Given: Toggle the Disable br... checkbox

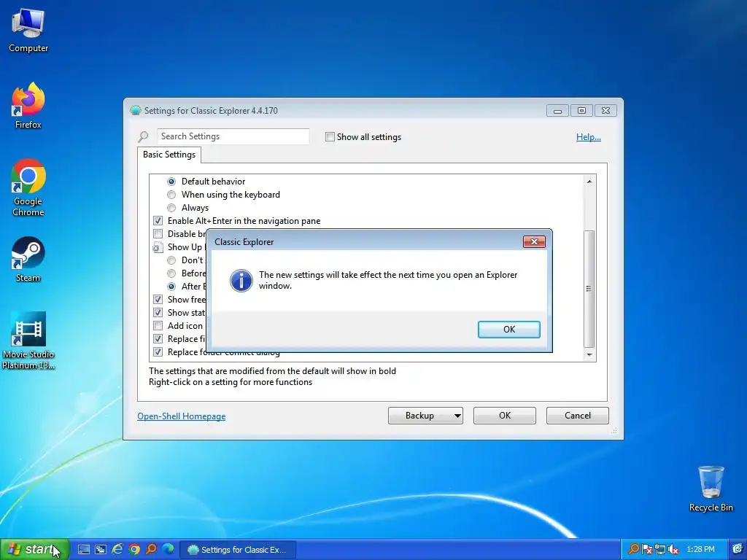Looking at the screenshot, I should [x=158, y=234].
